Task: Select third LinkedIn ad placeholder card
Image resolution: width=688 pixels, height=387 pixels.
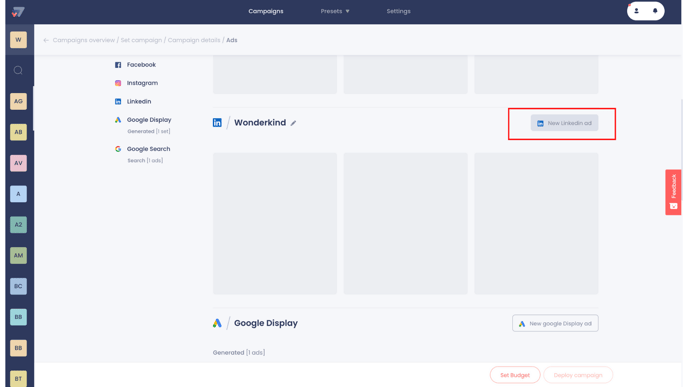Action: pyautogui.click(x=536, y=223)
